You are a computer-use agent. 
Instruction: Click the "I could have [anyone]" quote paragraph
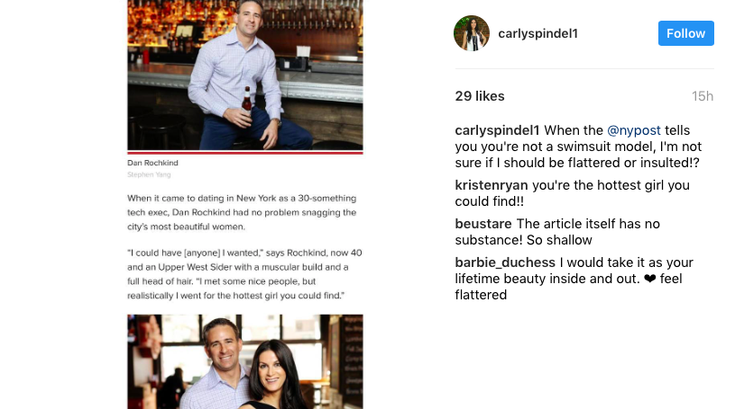(245, 274)
